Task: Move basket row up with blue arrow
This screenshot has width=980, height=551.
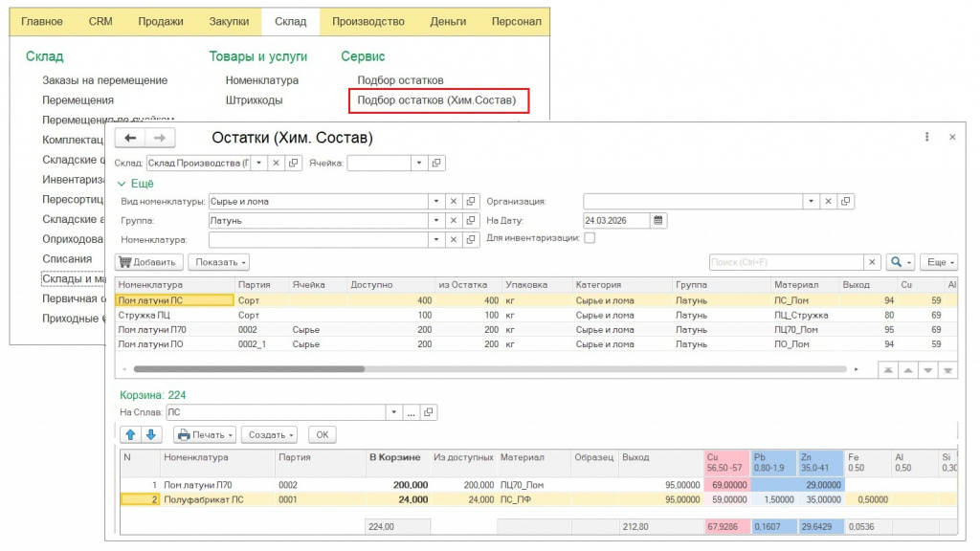Action: (131, 434)
